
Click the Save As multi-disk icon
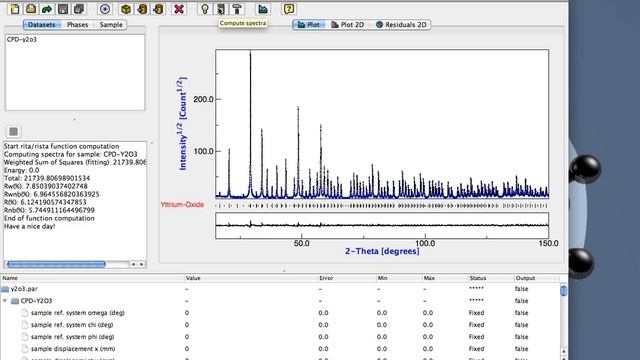(79, 9)
